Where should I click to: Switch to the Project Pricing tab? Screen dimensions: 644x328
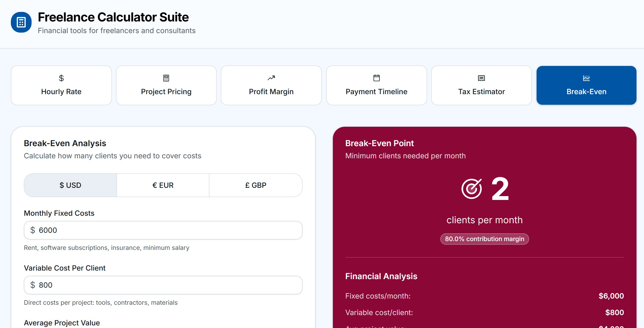coord(166,86)
